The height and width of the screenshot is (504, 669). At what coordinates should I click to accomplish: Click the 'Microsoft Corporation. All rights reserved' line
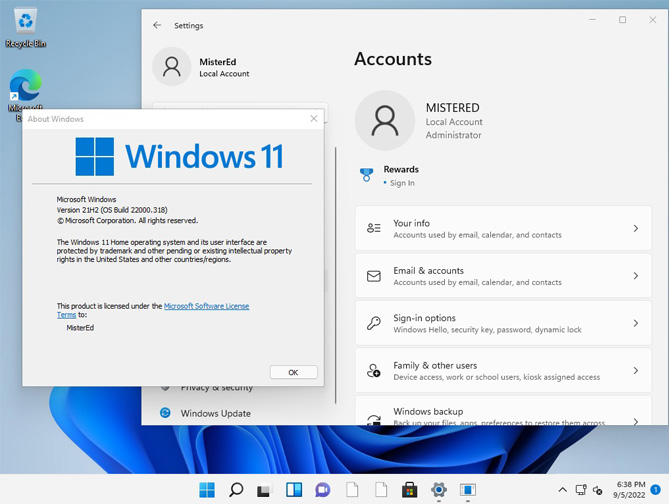click(x=127, y=221)
